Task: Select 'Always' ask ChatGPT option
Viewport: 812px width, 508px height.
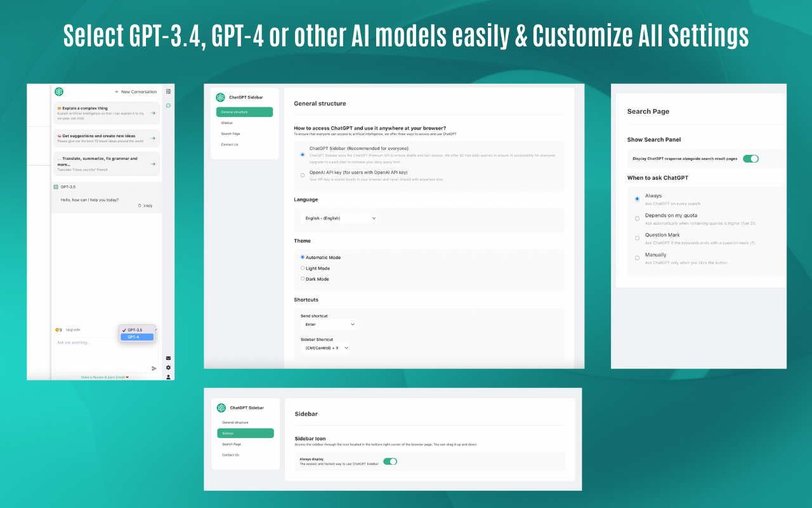Action: point(637,199)
